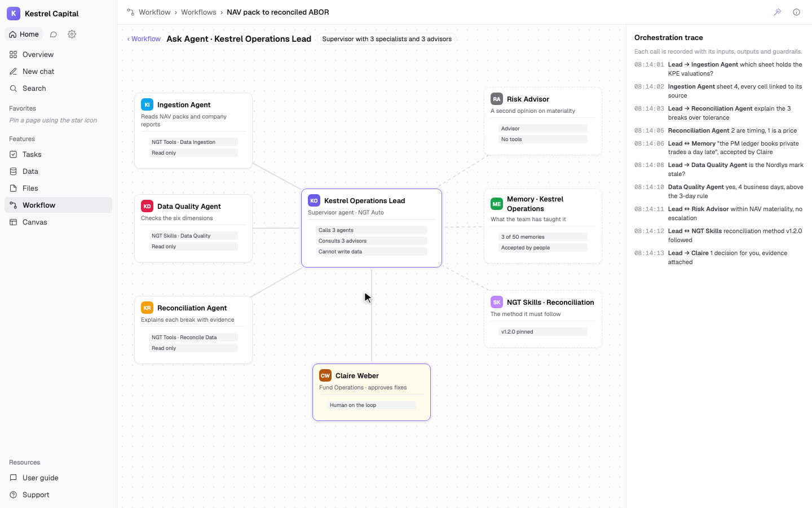
Task: Click the 'NGT Tools · Data Ingestion' tag
Action: point(193,142)
